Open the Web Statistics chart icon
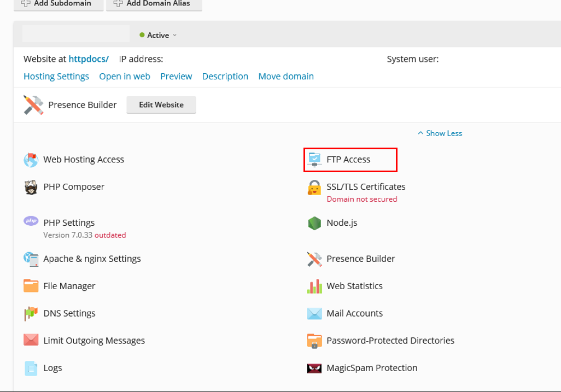Screen dimensions: 561x392 coord(314,286)
